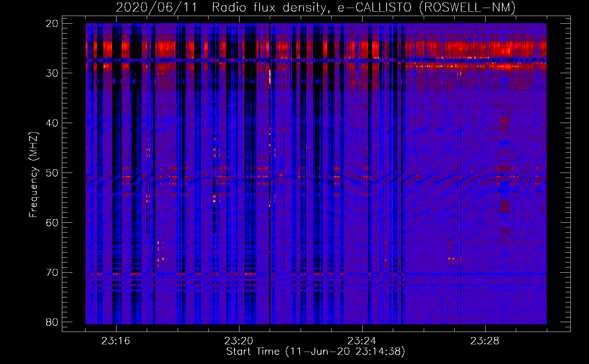
Task: Click the time tick label '23:20'
Action: coord(239,341)
